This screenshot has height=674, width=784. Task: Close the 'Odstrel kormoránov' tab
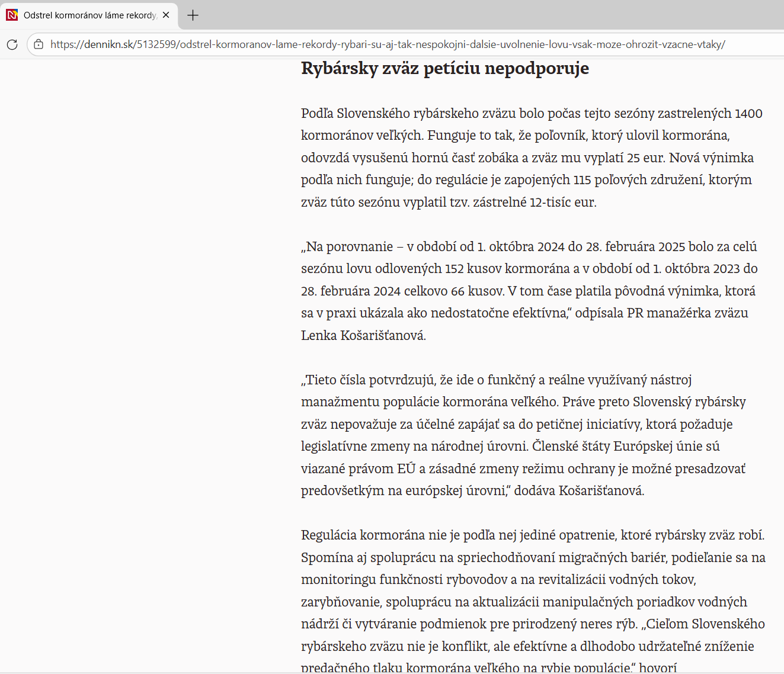tap(166, 15)
